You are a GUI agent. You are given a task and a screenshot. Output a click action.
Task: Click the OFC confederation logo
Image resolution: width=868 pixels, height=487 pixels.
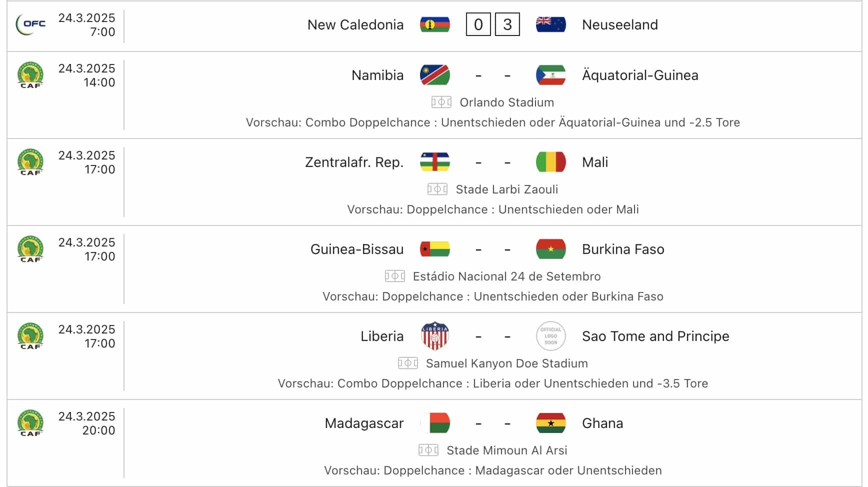[x=30, y=24]
